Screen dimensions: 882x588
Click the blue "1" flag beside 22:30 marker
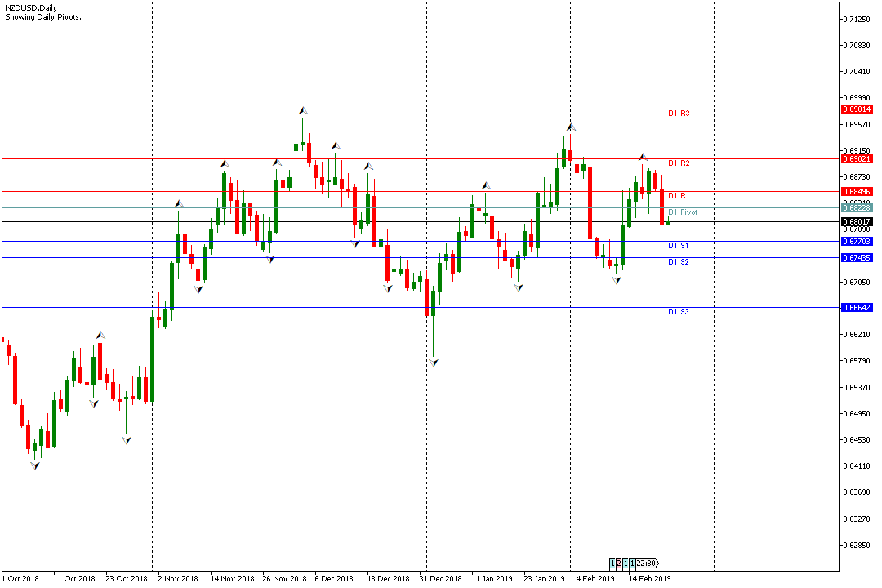pos(633,563)
